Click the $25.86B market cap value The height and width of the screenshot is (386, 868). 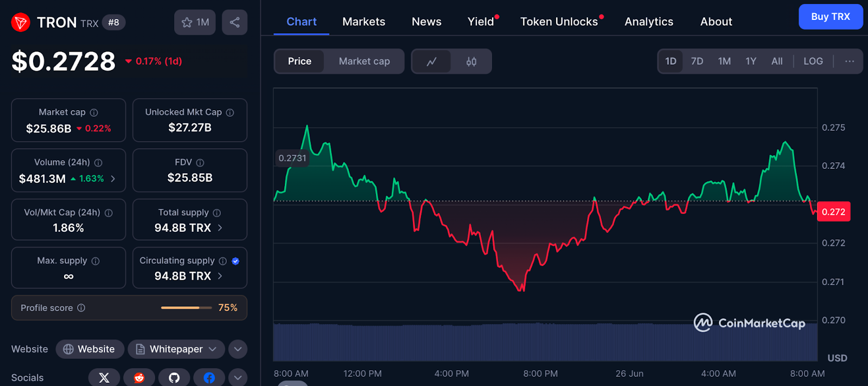pyautogui.click(x=49, y=129)
